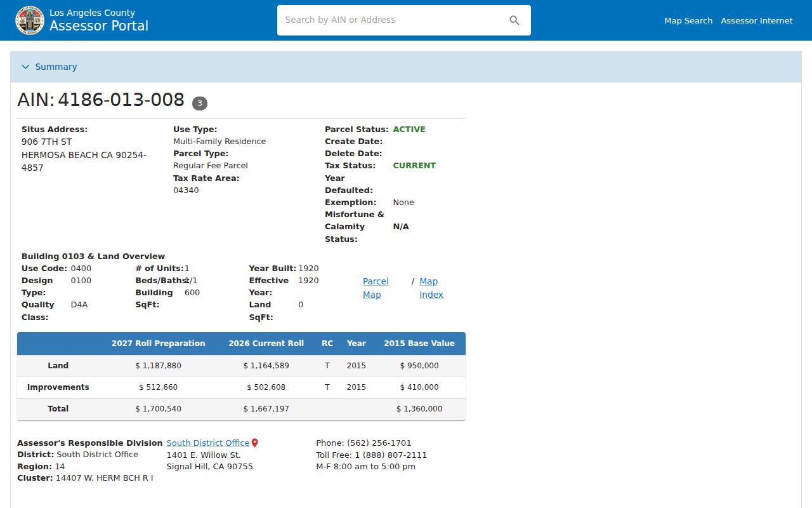Collapse the Summary section chevron

point(25,67)
